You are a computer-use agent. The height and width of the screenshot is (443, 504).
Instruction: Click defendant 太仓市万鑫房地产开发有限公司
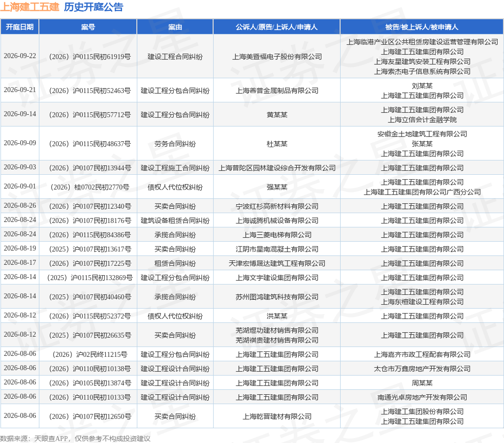pos(422,368)
